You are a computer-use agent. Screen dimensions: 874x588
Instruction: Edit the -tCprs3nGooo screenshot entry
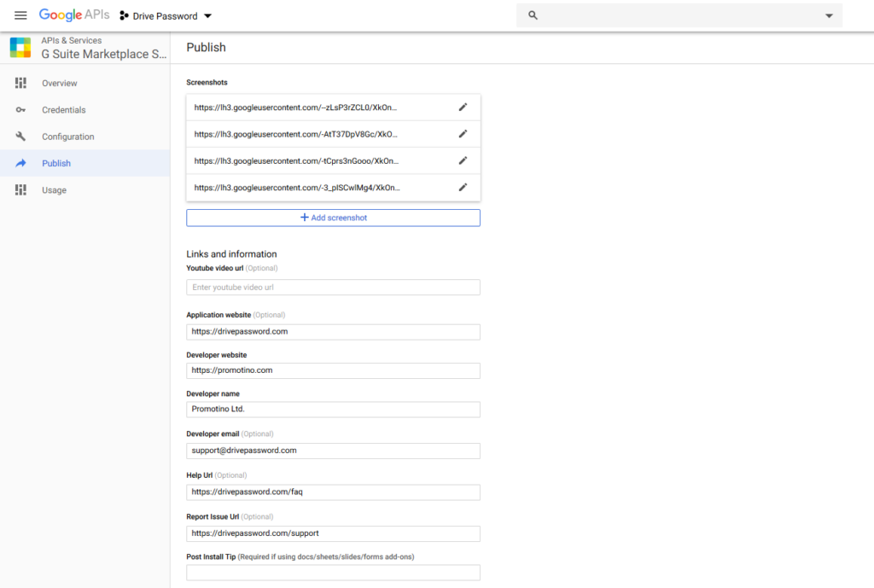tap(463, 160)
